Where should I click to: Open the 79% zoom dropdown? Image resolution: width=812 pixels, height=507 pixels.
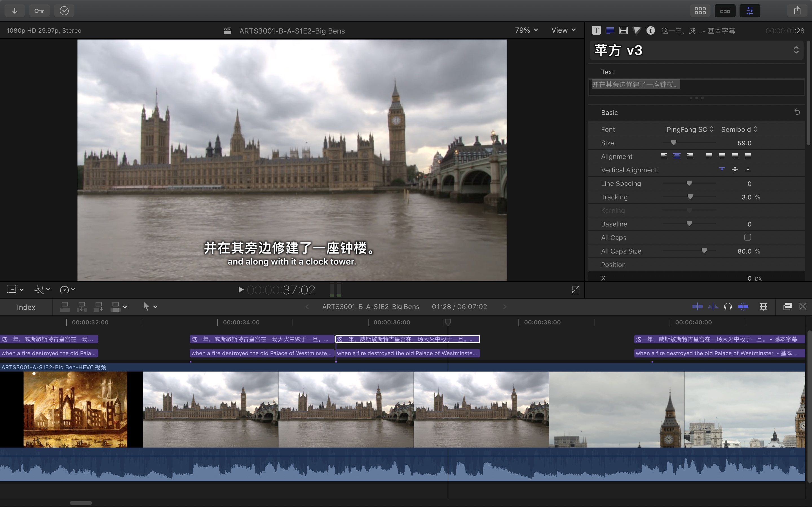pyautogui.click(x=526, y=30)
